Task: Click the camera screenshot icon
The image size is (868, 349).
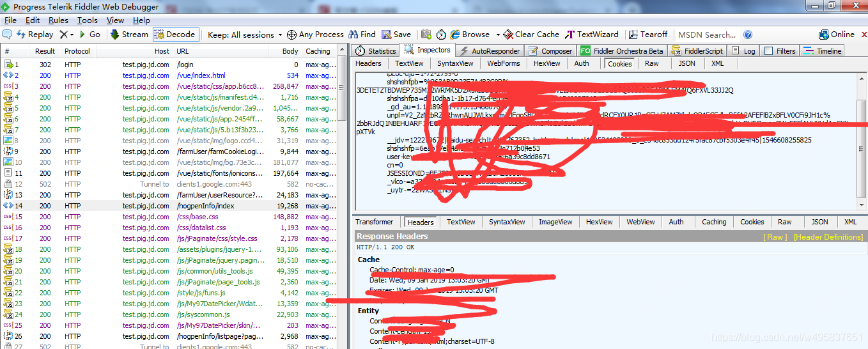Action: pos(426,35)
